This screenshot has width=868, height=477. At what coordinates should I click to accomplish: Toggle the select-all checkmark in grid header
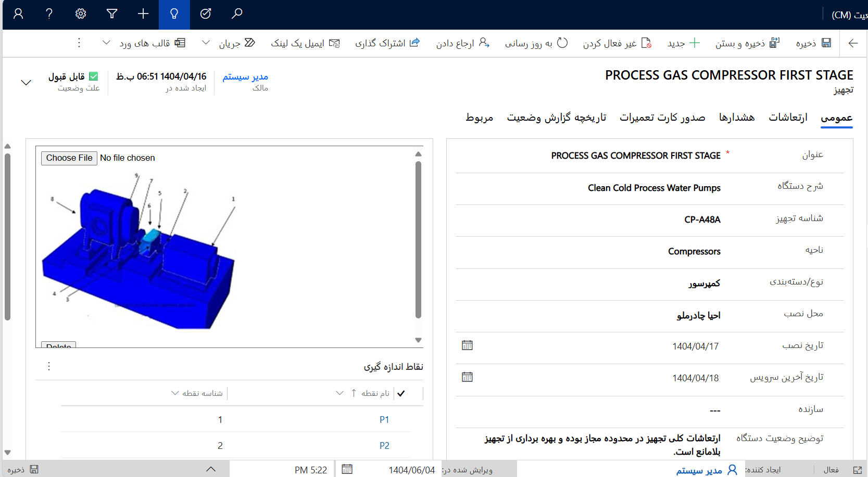pos(401,393)
